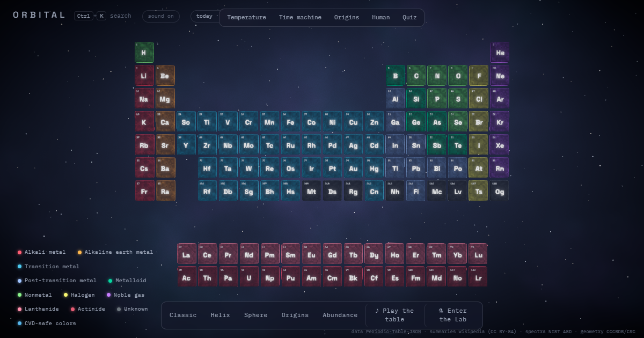Viewport: 644px width, 338px height.
Task: Select the Lawrencium (Lr) tile
Action: (x=478, y=276)
